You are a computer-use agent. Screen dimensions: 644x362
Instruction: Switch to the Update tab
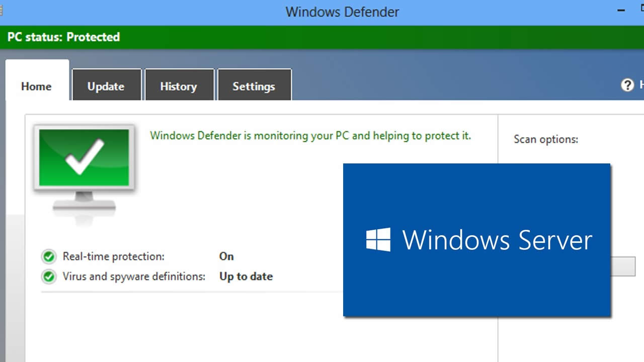tap(106, 85)
